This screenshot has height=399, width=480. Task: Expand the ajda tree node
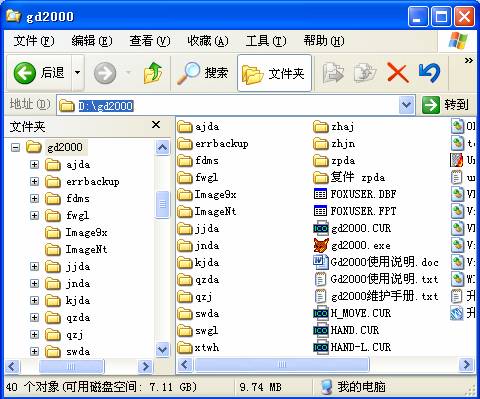coord(34,164)
